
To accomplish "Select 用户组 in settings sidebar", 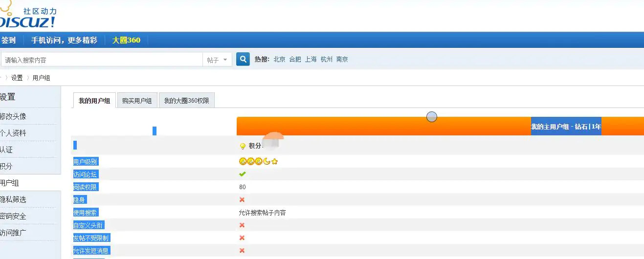I will coord(10,183).
